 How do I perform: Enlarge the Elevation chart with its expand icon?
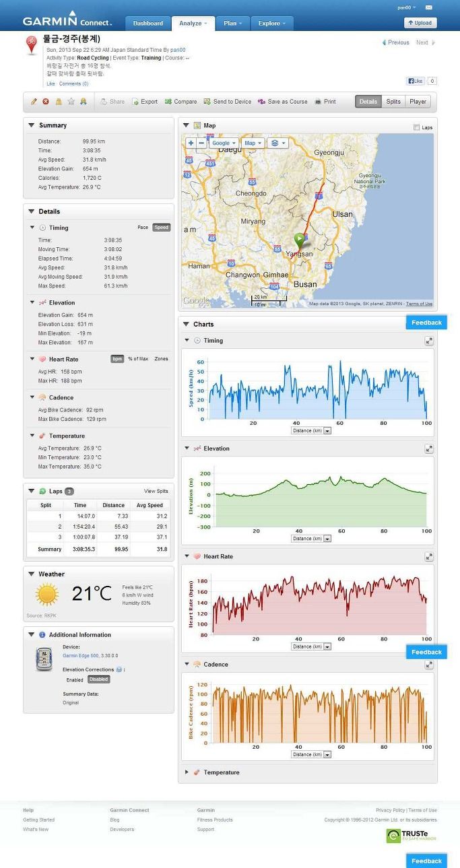tap(429, 448)
